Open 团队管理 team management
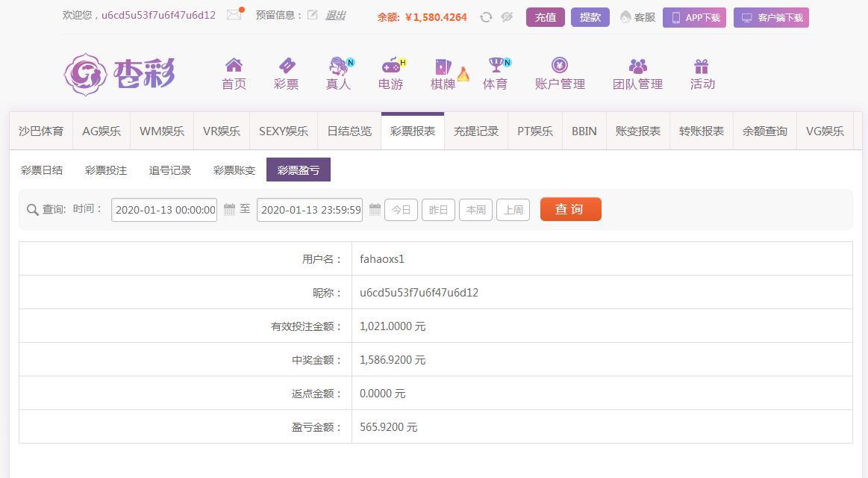The height and width of the screenshot is (478, 868). (637, 74)
